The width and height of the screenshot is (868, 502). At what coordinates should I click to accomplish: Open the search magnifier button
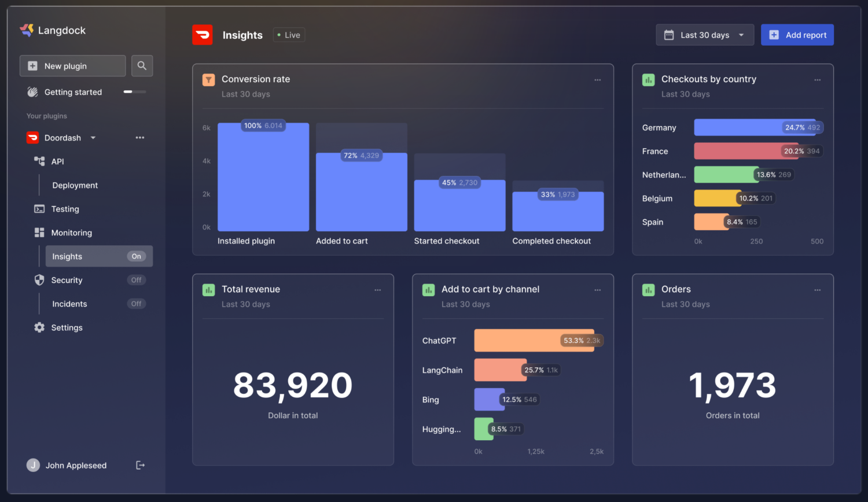pyautogui.click(x=142, y=66)
